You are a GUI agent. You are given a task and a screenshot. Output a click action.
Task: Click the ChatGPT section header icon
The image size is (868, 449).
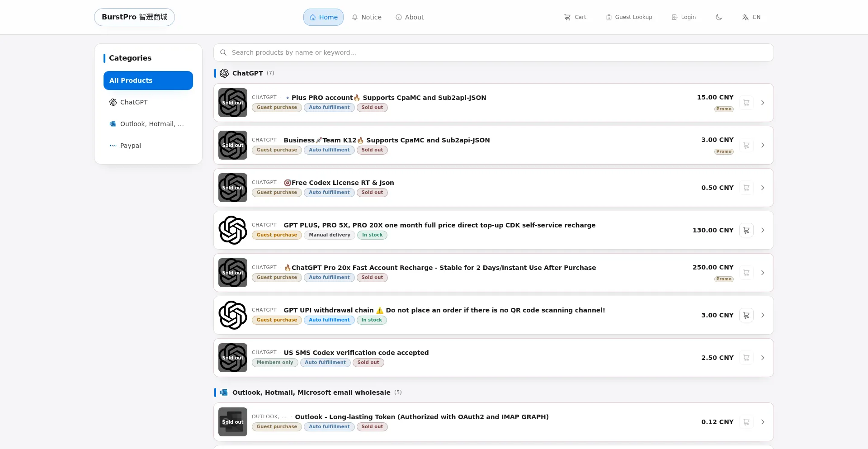pyautogui.click(x=224, y=73)
